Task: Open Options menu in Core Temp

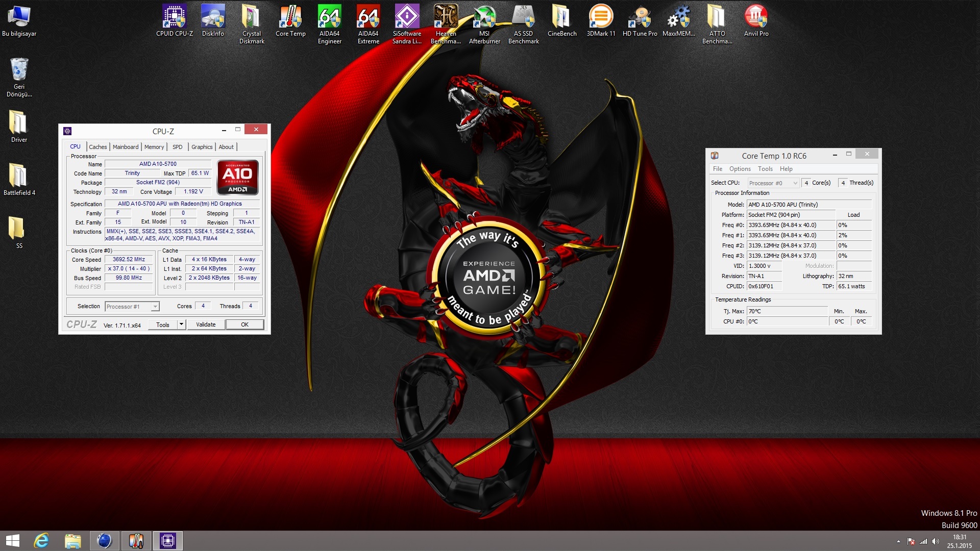Action: pos(740,169)
